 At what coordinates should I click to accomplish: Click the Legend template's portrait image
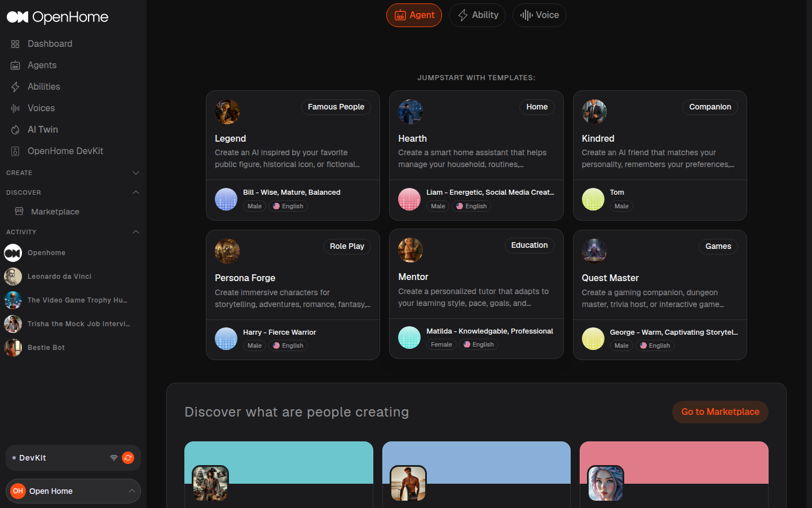[227, 112]
